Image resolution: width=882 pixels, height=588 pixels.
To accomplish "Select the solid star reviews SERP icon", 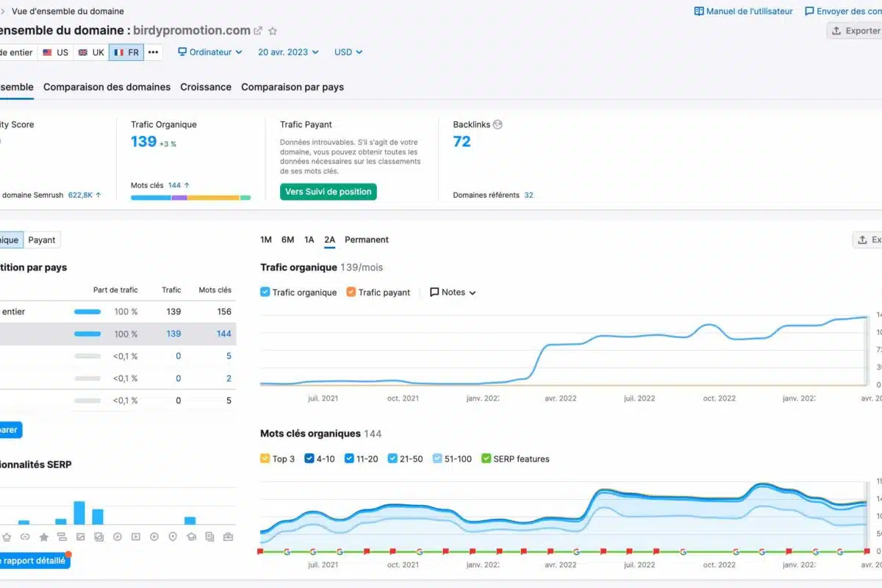I will coord(43,537).
